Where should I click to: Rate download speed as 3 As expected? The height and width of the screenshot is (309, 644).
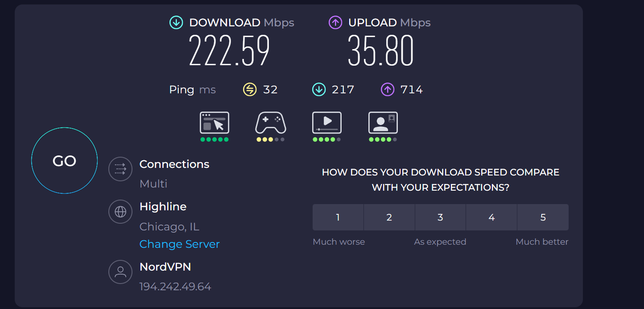[440, 217]
